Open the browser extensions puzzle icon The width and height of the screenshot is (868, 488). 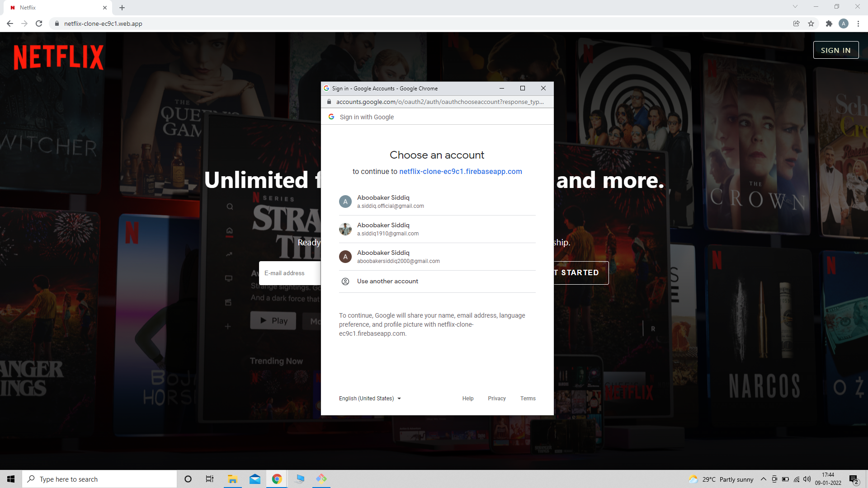coord(830,23)
